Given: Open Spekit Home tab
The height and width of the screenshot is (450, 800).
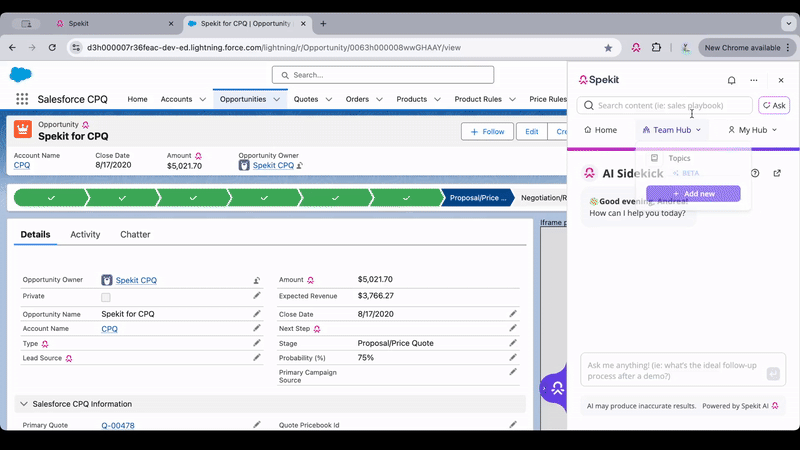Looking at the screenshot, I should point(601,130).
